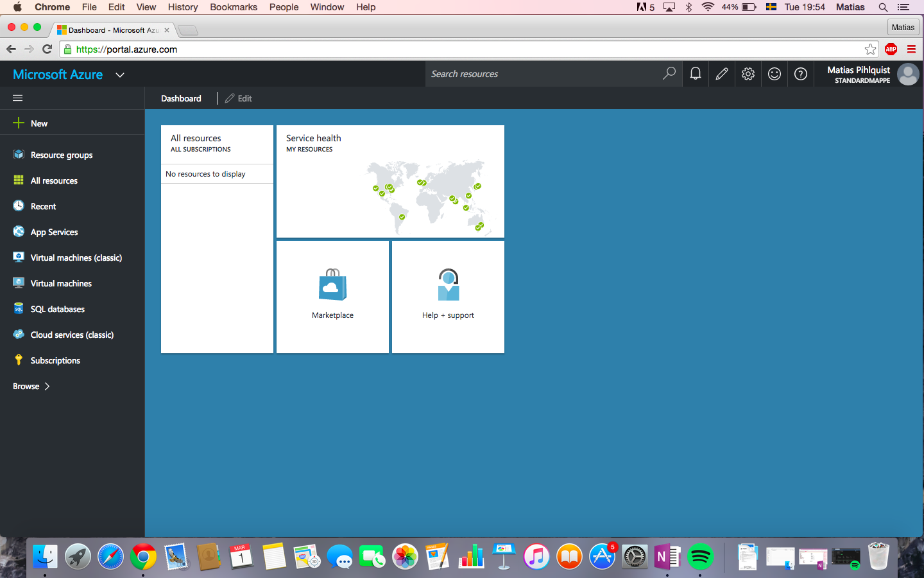Open Spotify from the Dock
The height and width of the screenshot is (578, 924).
pos(700,556)
